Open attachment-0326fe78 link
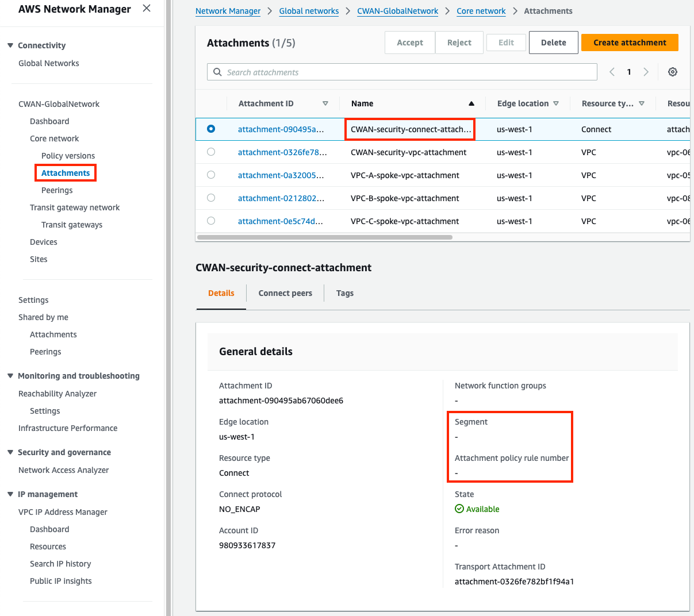The image size is (694, 616). (282, 152)
